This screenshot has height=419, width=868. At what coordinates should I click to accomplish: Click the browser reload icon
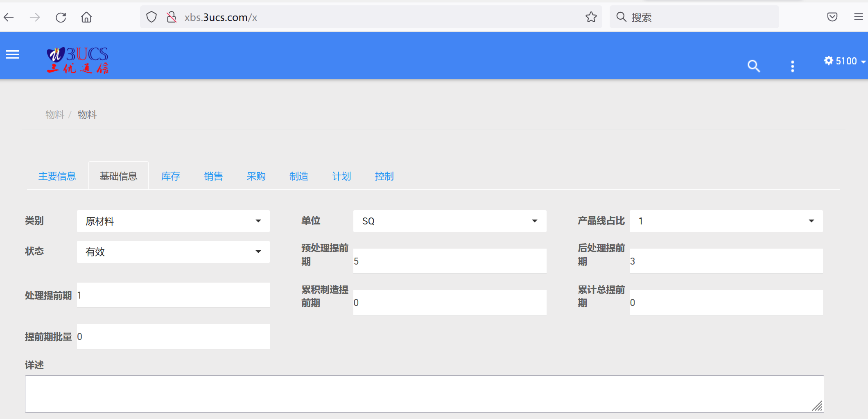pos(61,17)
